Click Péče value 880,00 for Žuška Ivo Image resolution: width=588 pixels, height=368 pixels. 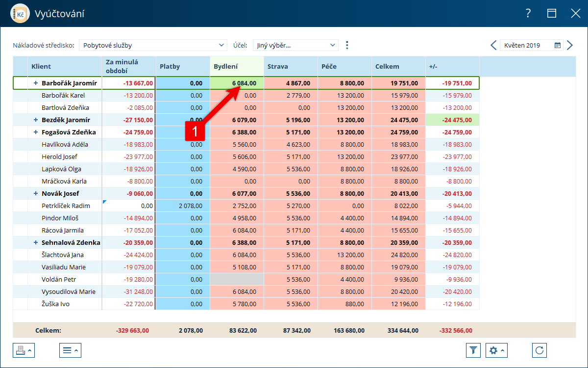344,304
